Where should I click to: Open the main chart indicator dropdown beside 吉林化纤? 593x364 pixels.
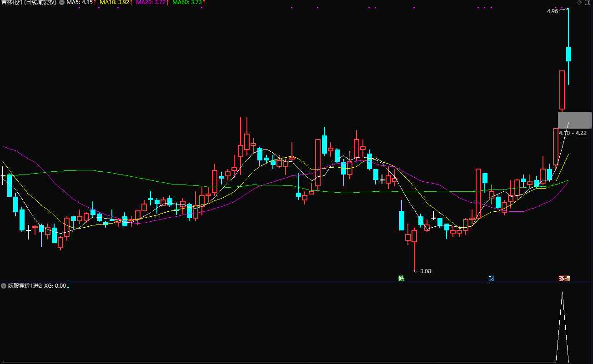click(61, 3)
